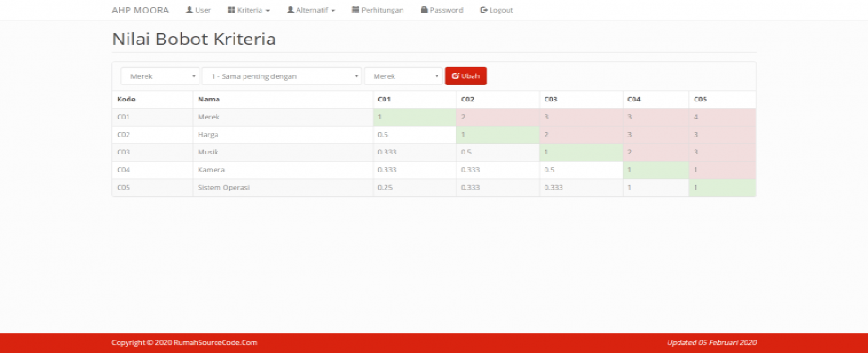Click value 0.5 in the Kamera row
This screenshot has width=868, height=353.
click(x=580, y=170)
